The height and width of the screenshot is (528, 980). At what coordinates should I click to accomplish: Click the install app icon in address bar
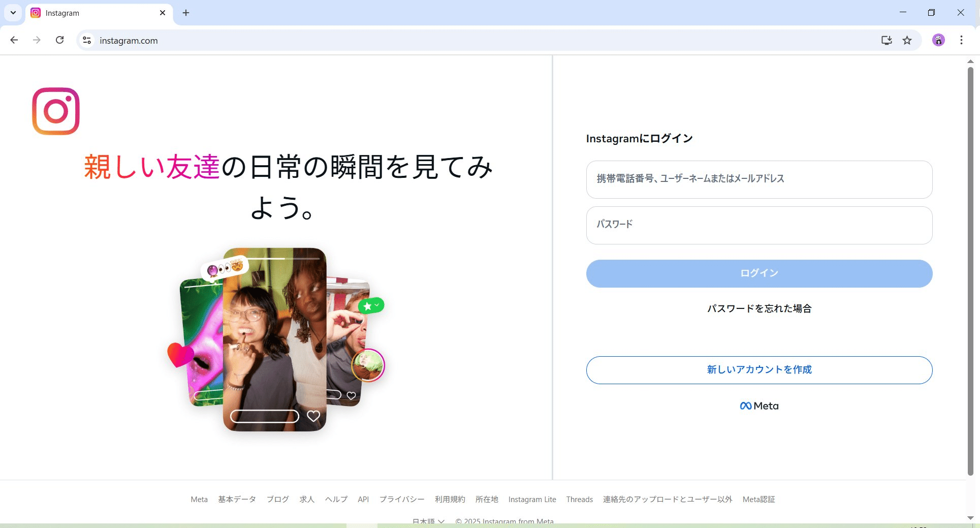click(887, 40)
